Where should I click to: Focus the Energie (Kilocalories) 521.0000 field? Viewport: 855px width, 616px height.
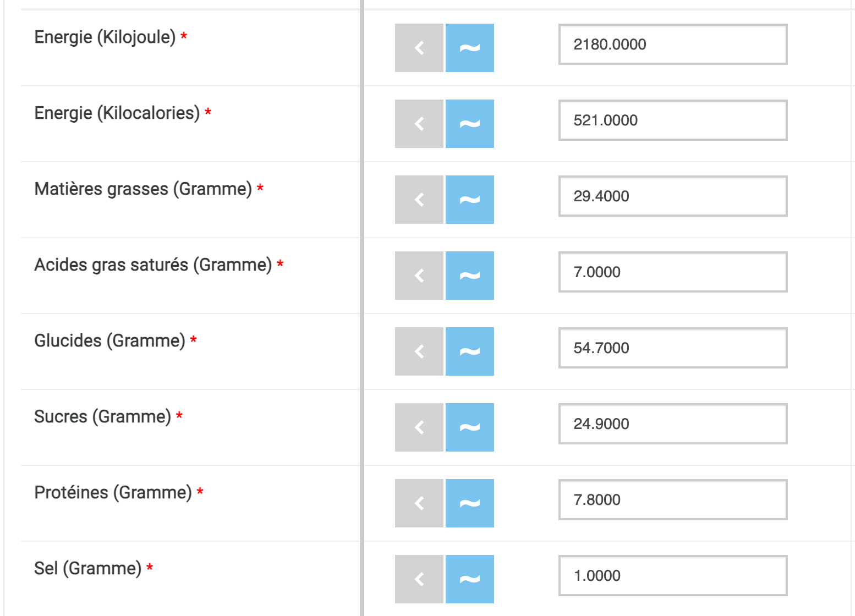point(672,120)
